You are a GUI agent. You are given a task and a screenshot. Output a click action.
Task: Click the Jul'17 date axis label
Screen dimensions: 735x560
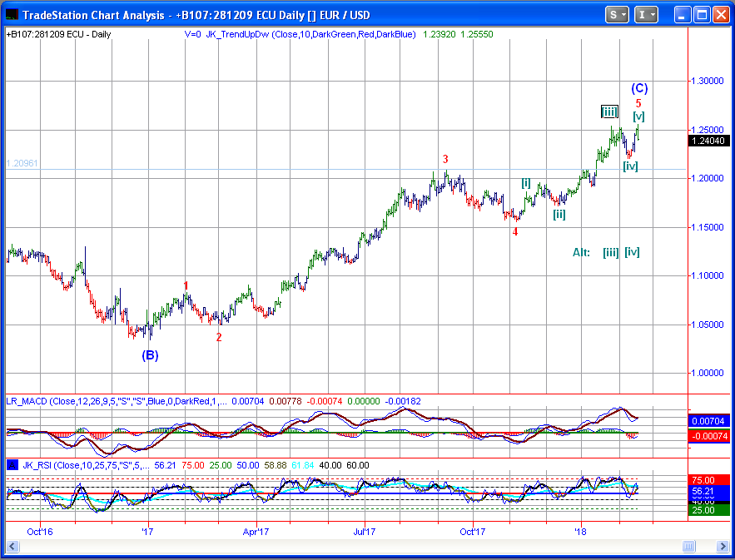(365, 532)
